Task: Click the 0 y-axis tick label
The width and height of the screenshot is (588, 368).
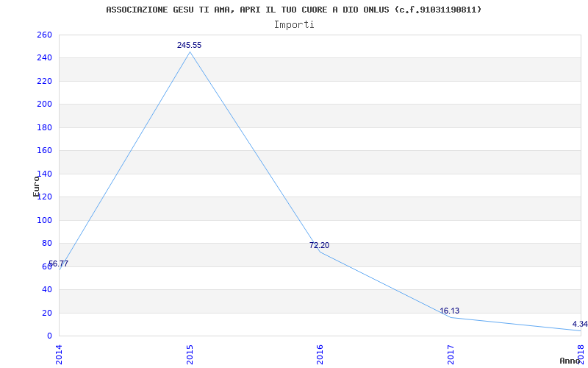Action: click(x=49, y=336)
